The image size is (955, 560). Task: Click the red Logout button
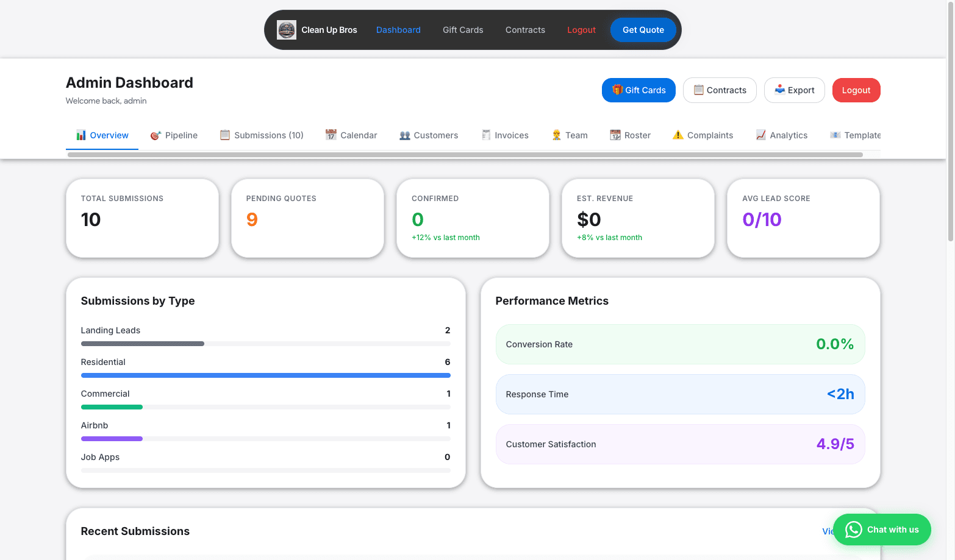tap(856, 90)
